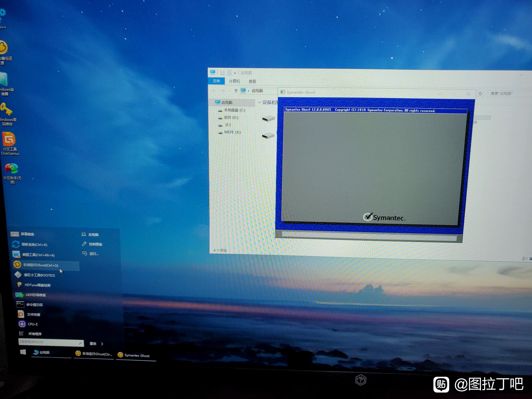
Task: Click the lower drive icon in Explorer content
Action: pyautogui.click(x=268, y=136)
